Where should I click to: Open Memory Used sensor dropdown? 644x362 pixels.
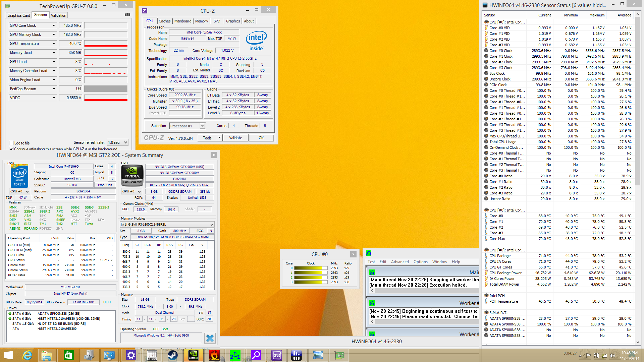(54, 53)
